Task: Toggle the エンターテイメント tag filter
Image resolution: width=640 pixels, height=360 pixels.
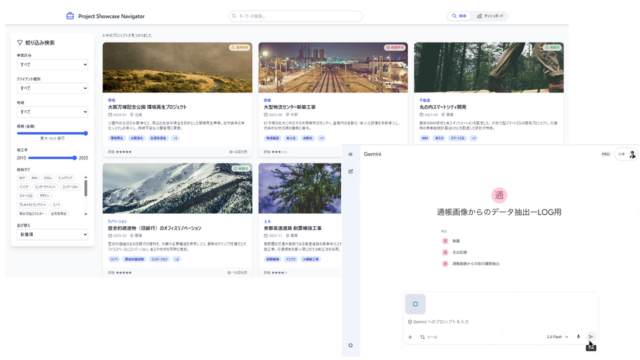Action: 45,187
